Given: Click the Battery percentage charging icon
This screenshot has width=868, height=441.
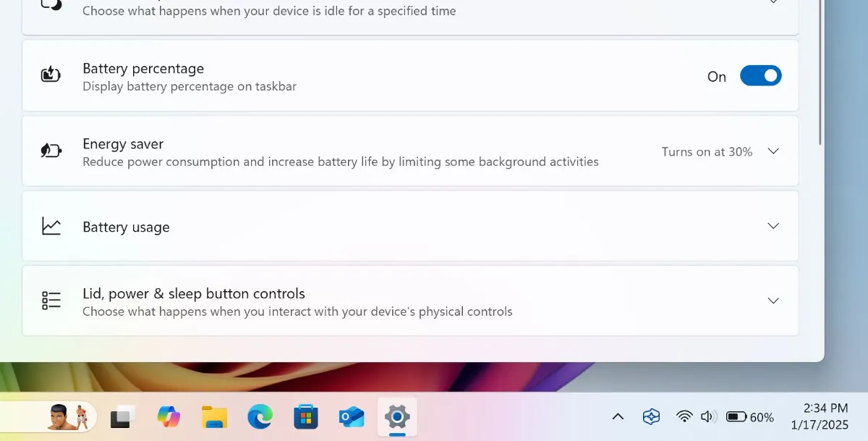Looking at the screenshot, I should click(51, 75).
